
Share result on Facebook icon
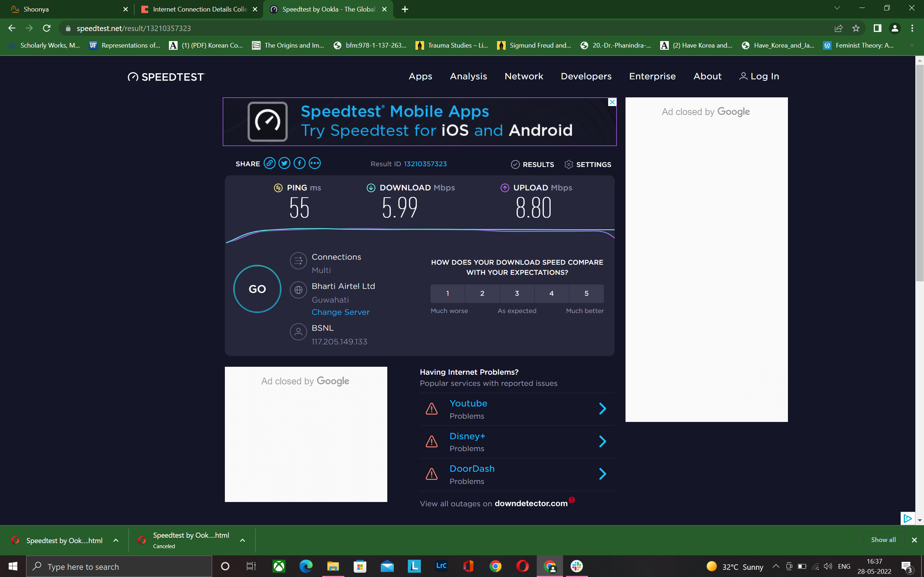299,163
